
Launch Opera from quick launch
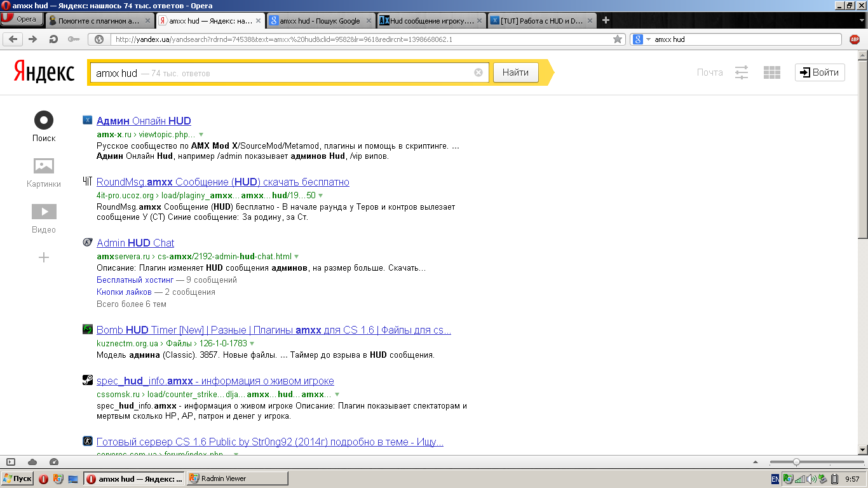tap(43, 479)
